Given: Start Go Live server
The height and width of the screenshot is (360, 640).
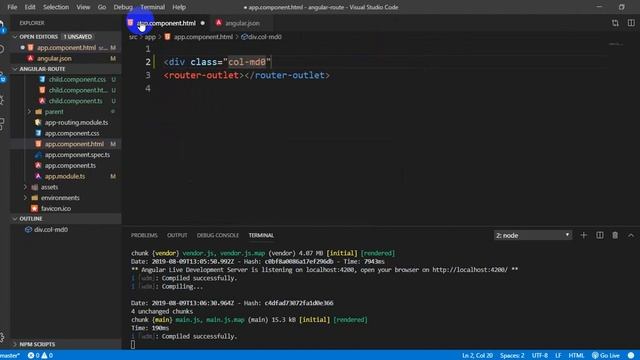Looking at the screenshot, I should [x=606, y=356].
